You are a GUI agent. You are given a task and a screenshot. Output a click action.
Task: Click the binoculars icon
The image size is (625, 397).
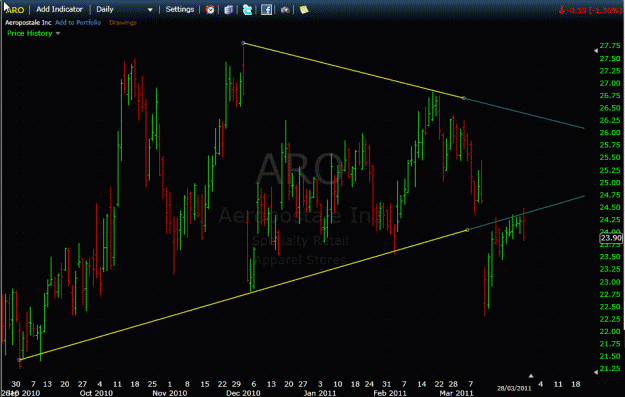(x=285, y=10)
